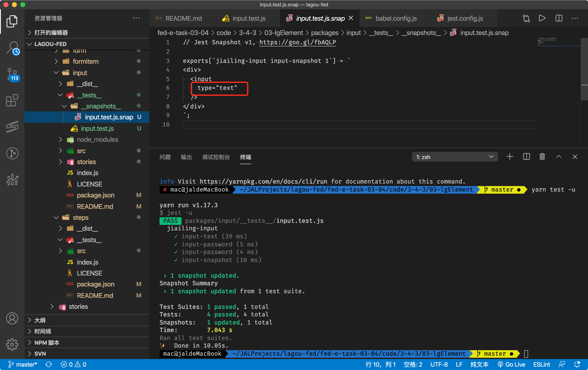The width and height of the screenshot is (588, 370).
Task: Expand the NPM 脚本 section
Action: [x=47, y=342]
